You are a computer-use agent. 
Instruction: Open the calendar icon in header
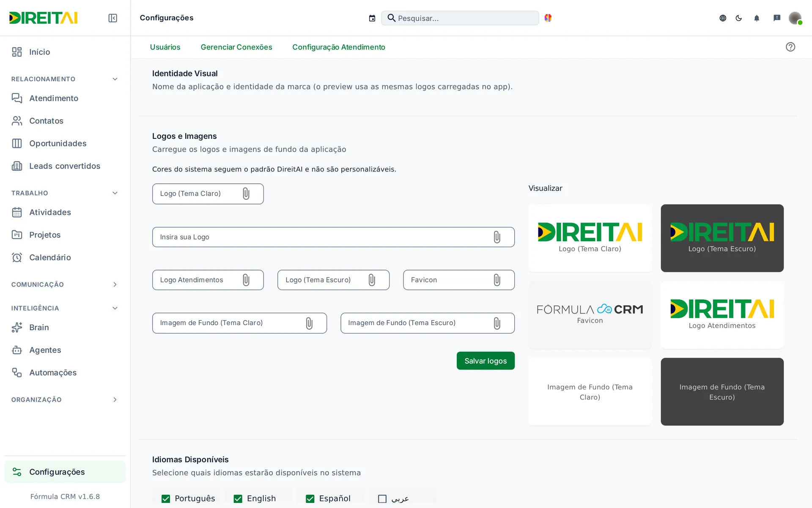pyautogui.click(x=372, y=18)
